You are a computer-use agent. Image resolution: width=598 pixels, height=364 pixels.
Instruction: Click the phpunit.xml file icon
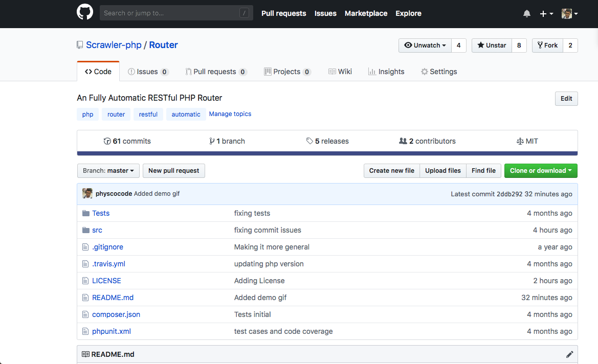click(85, 331)
